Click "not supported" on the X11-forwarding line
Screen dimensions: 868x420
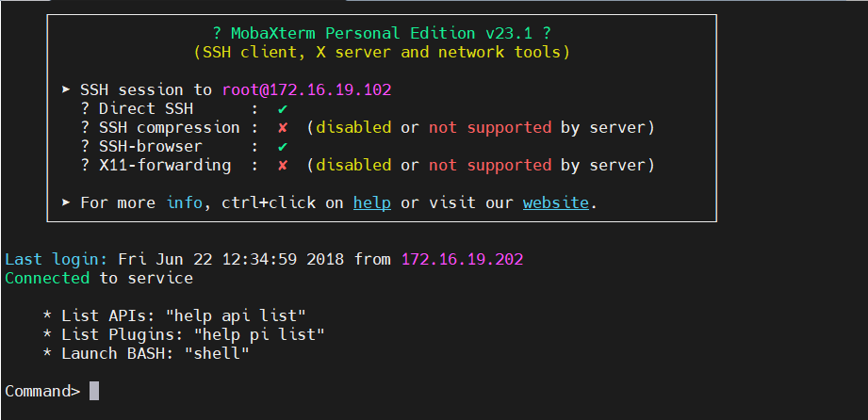pyautogui.click(x=490, y=166)
